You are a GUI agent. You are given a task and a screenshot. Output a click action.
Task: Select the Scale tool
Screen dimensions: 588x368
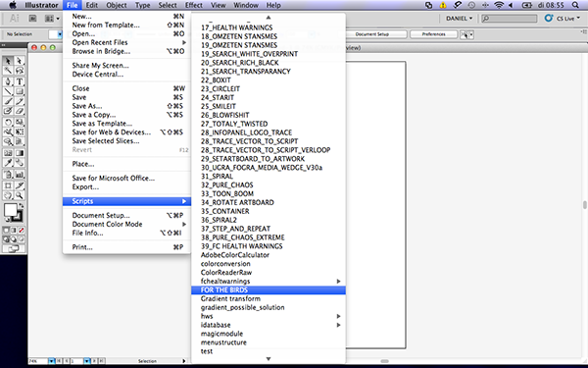click(20, 122)
